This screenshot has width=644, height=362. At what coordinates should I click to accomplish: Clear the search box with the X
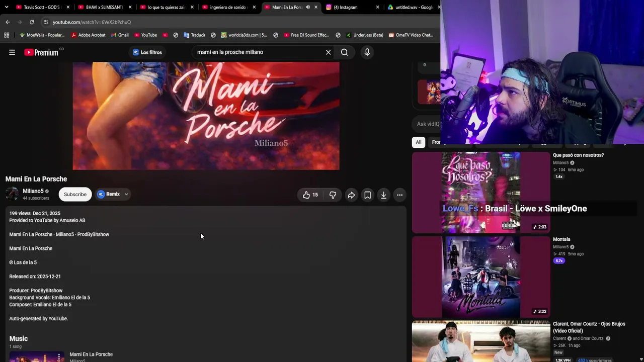[328, 52]
